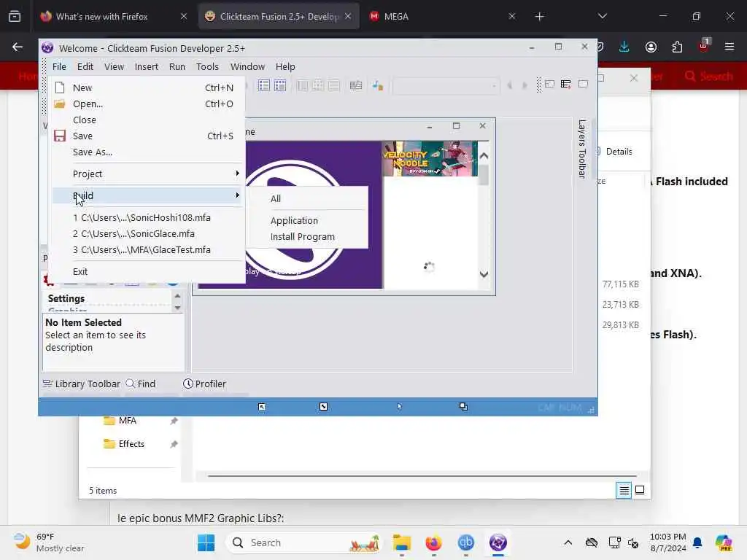747x560 pixels.
Task: Choose Exit from the File menu
Action: pyautogui.click(x=147, y=271)
